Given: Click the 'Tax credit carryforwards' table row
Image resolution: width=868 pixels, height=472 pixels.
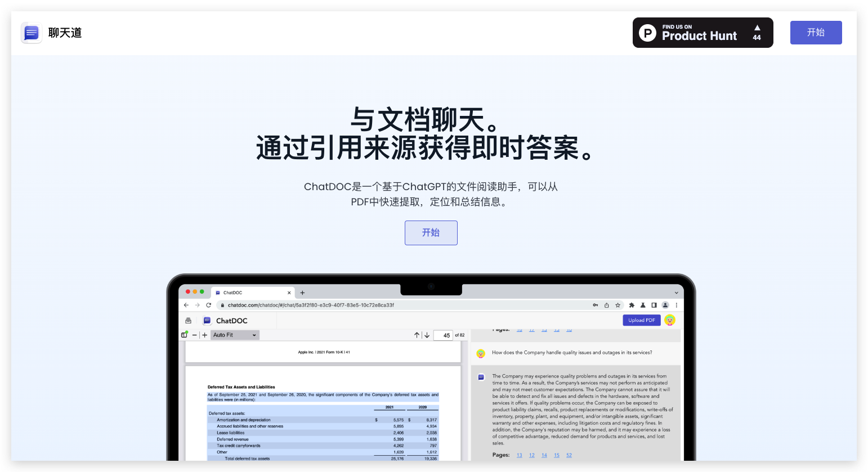Looking at the screenshot, I should tap(323, 446).
